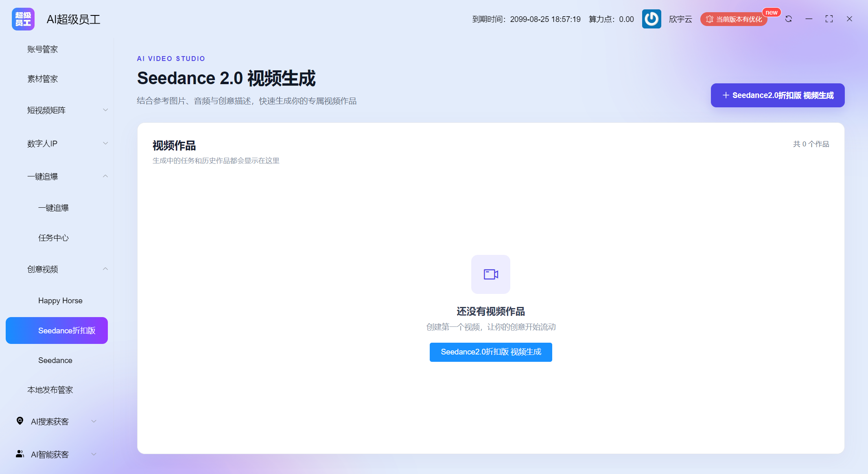Click the AI搜索获客 location pin icon
Image resolution: width=868 pixels, height=474 pixels.
coord(20,421)
